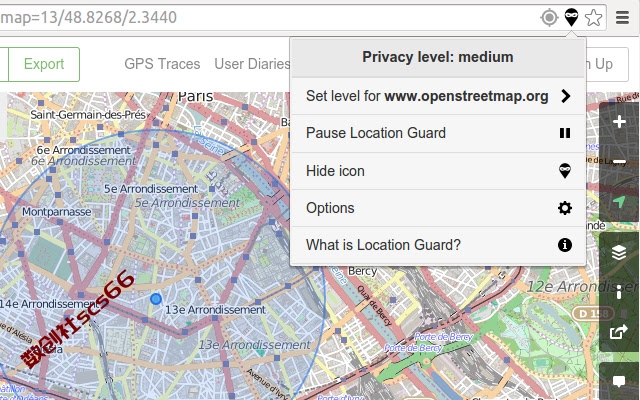Bookmark this page with the star icon

click(593, 18)
